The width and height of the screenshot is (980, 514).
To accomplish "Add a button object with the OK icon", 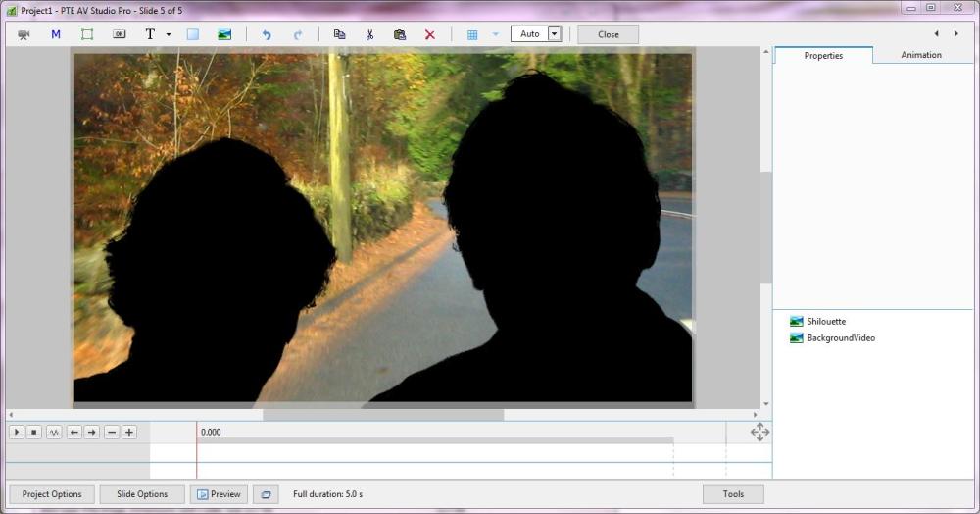I will point(119,34).
